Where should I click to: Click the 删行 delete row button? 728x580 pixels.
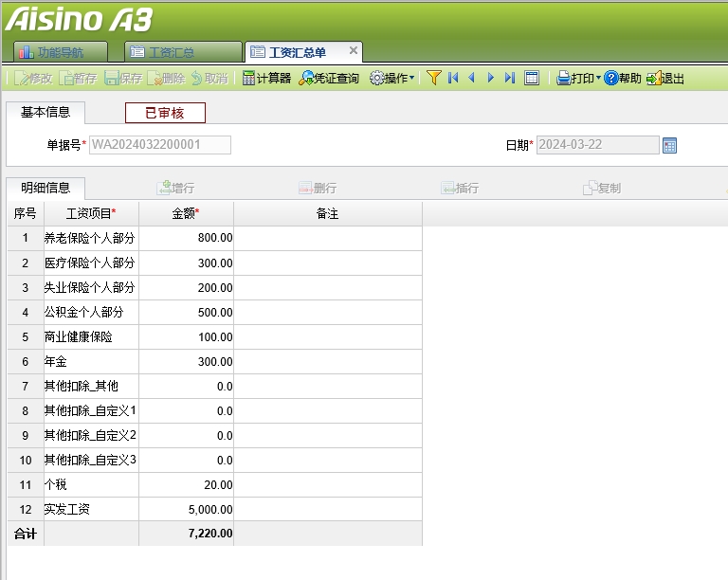tap(318, 188)
